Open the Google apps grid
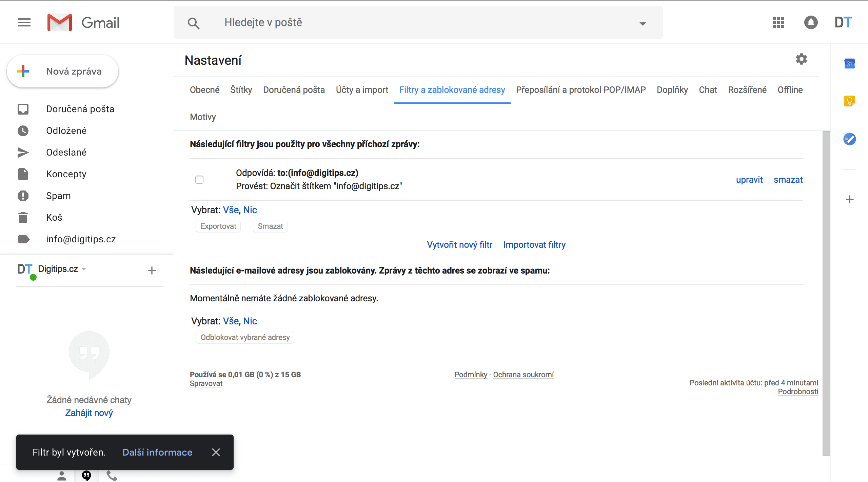Screen dimensions: 868x482 click(778, 22)
